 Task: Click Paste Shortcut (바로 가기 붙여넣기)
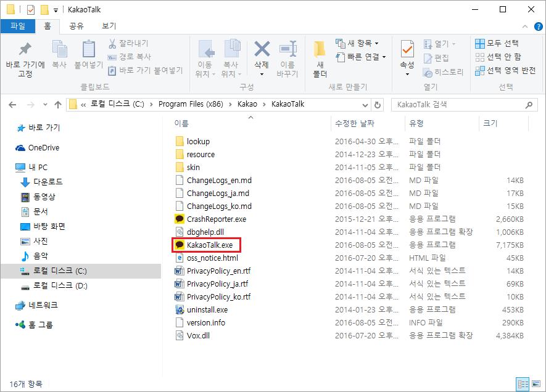[x=145, y=70]
